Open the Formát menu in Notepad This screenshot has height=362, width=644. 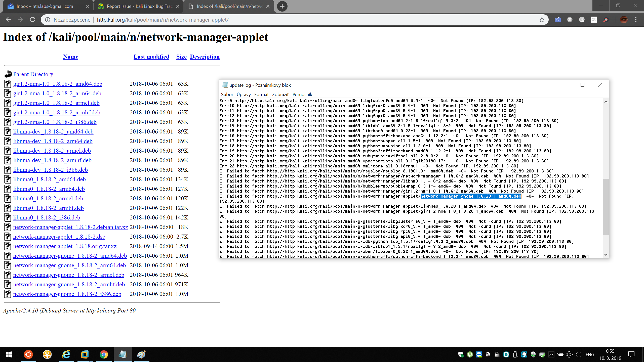click(x=261, y=95)
